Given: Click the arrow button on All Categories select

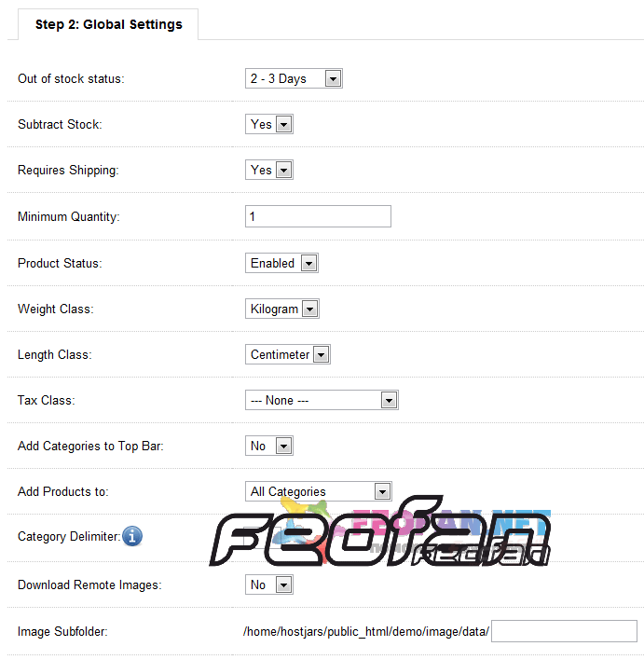Looking at the screenshot, I should [382, 491].
